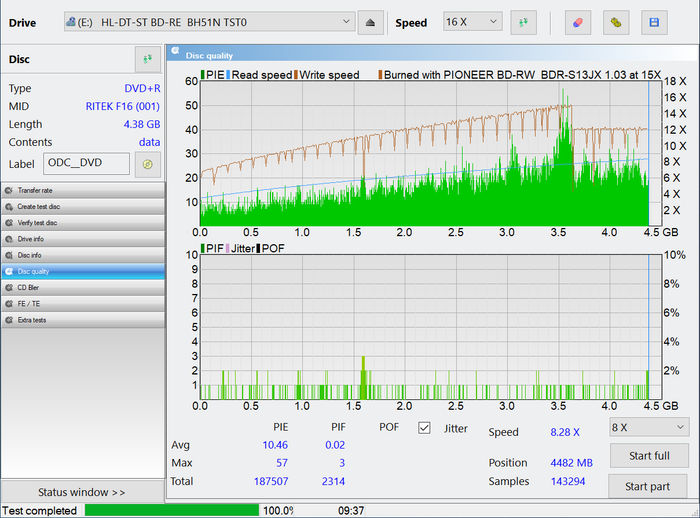Screen dimensions: 700x518
Task: Toggle the Jitter checkbox
Action: point(424,428)
